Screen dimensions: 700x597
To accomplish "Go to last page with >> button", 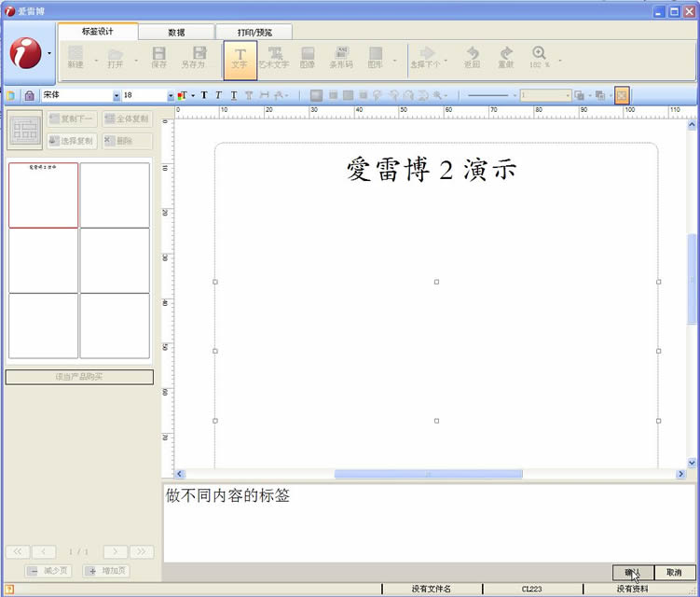I will click(x=141, y=552).
